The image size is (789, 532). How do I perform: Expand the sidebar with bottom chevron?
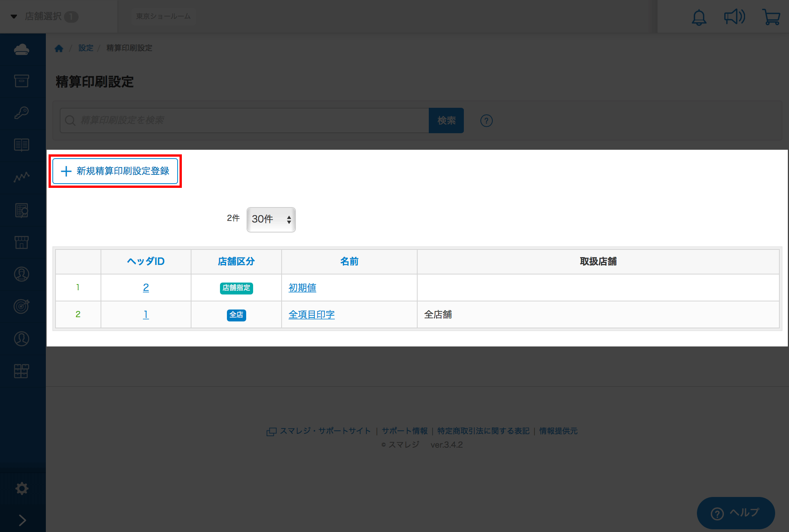click(x=22, y=520)
